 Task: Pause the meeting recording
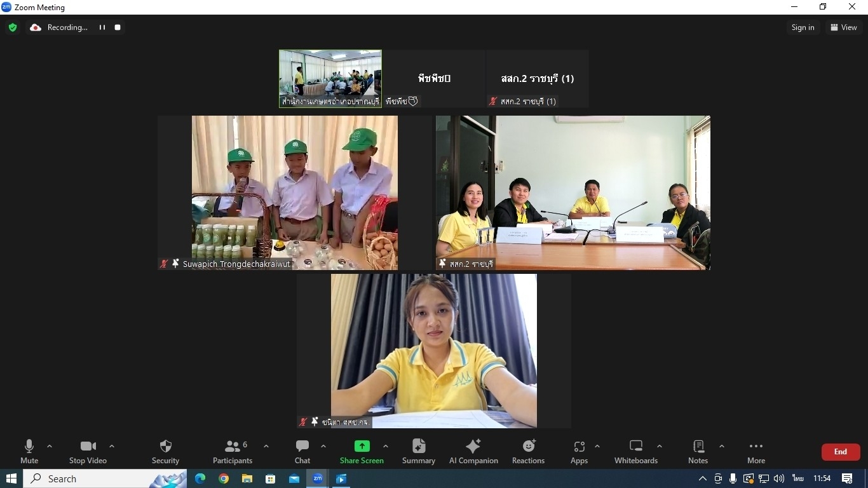[x=102, y=27]
